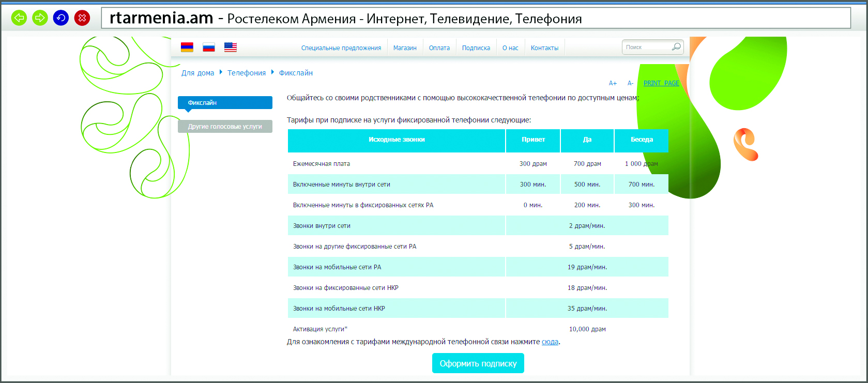Screen dimensions: 868x383
Task: Click the magnifier search icon
Action: click(676, 47)
